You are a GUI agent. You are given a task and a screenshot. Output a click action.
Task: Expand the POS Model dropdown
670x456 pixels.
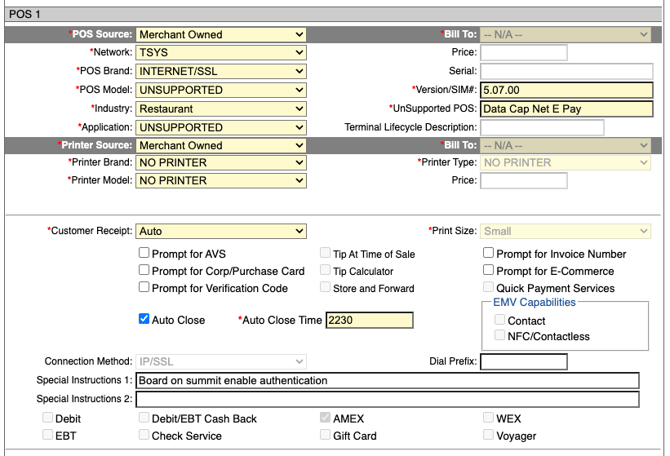(221, 90)
